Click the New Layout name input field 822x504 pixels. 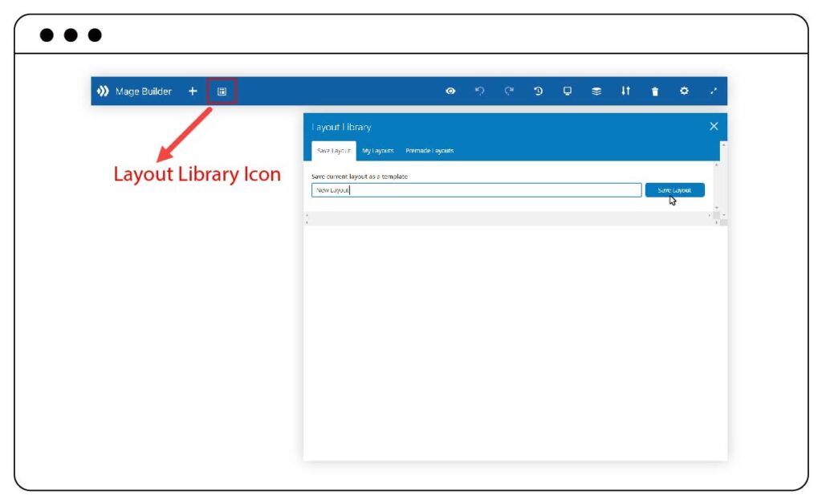(476, 190)
